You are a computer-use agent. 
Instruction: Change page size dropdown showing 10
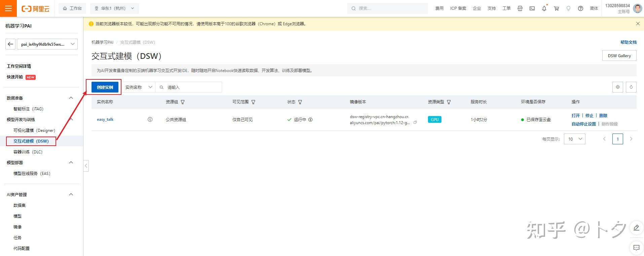(x=575, y=139)
